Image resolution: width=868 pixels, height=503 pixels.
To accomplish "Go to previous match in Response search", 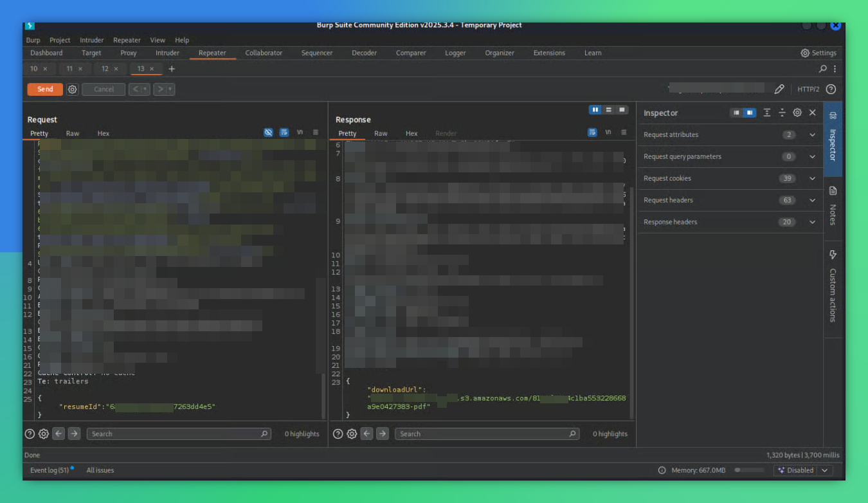I will pyautogui.click(x=368, y=434).
